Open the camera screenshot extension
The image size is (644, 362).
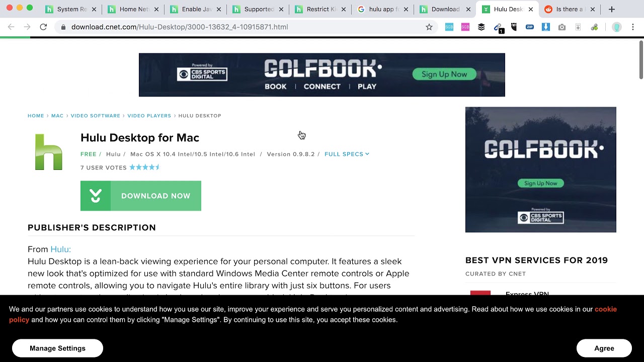pyautogui.click(x=562, y=27)
